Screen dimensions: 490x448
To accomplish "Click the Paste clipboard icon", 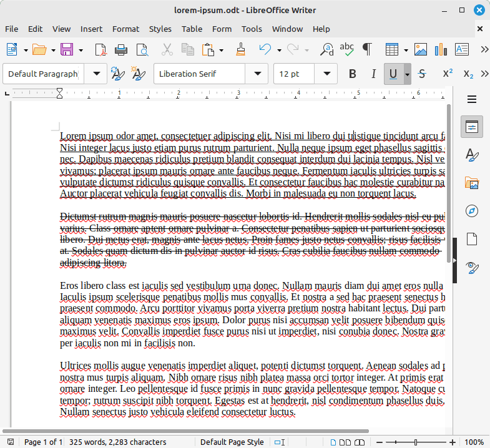I will coord(208,50).
